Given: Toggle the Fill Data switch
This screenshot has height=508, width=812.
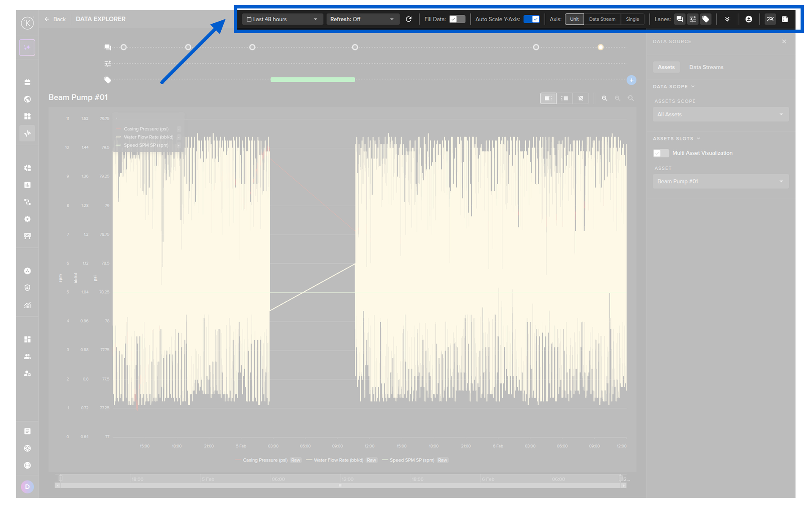Looking at the screenshot, I should point(457,19).
